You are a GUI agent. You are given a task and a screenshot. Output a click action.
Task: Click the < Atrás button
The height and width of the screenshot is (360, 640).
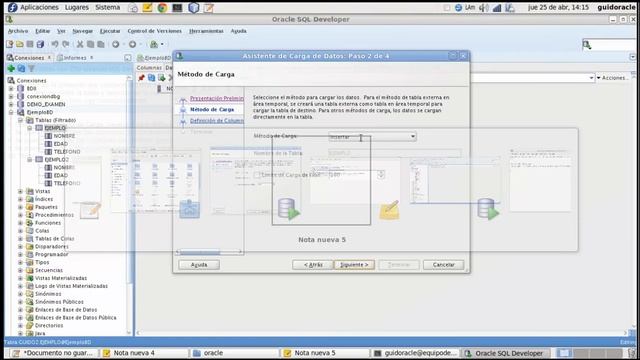313,265
